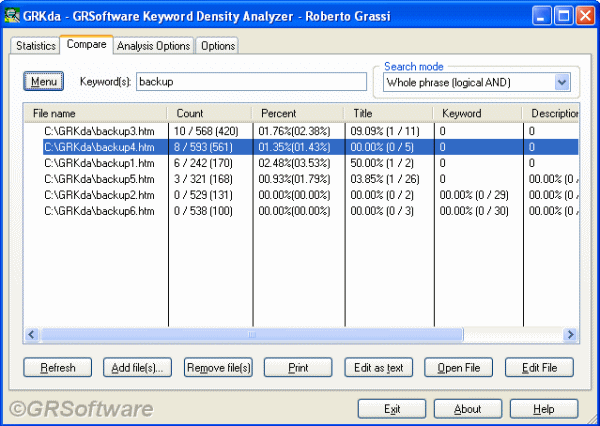Sort by Percent column header
The height and width of the screenshot is (426, 600).
pos(298,113)
